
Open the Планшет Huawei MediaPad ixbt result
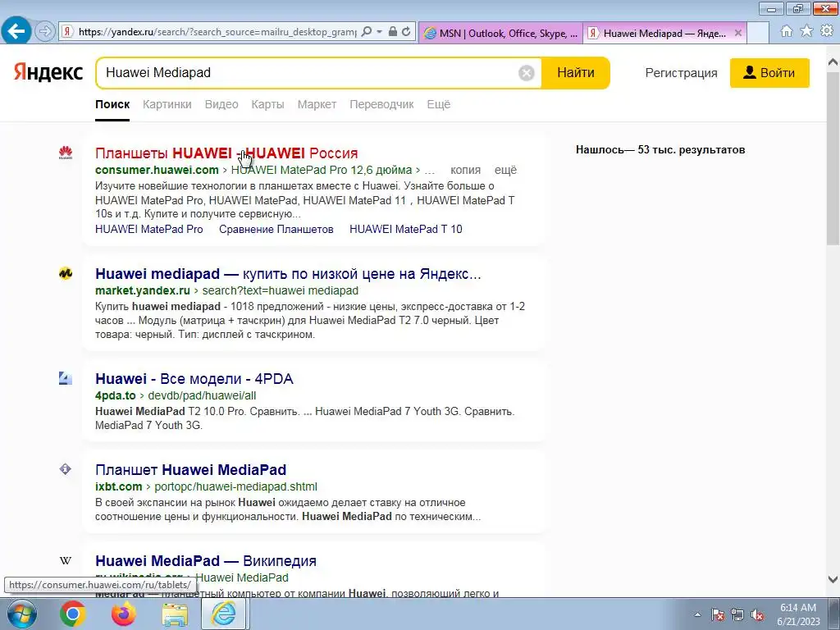[x=190, y=470]
